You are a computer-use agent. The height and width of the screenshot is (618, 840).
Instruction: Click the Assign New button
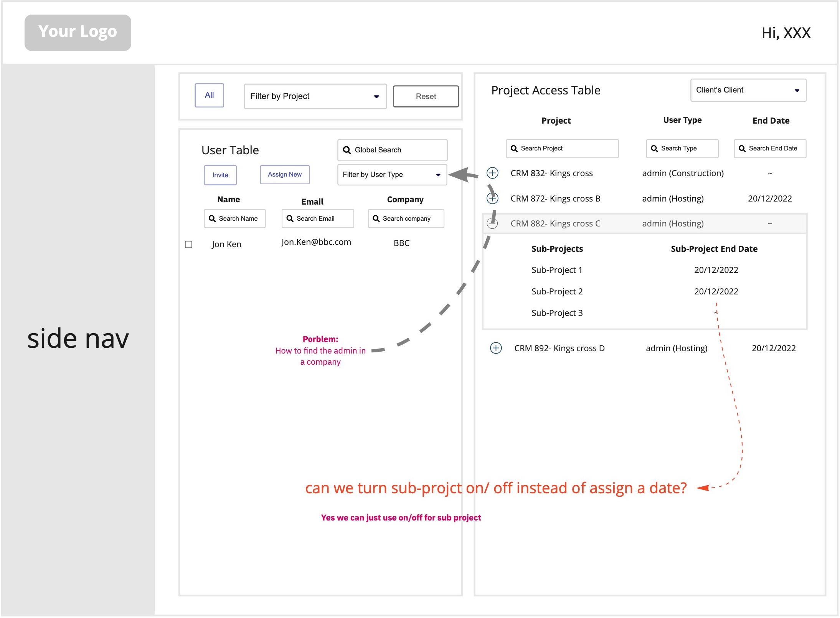pos(284,175)
